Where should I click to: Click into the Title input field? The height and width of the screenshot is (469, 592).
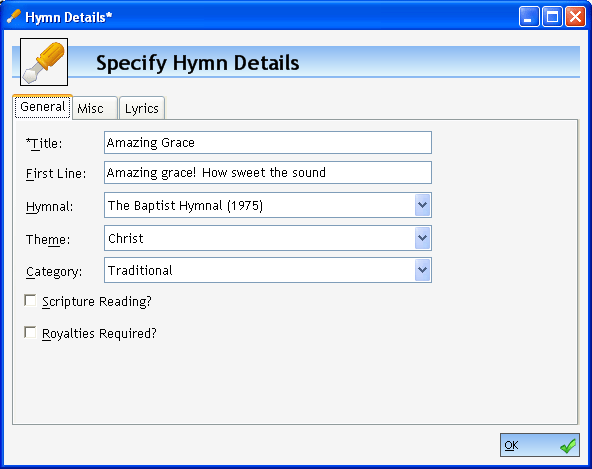click(268, 142)
